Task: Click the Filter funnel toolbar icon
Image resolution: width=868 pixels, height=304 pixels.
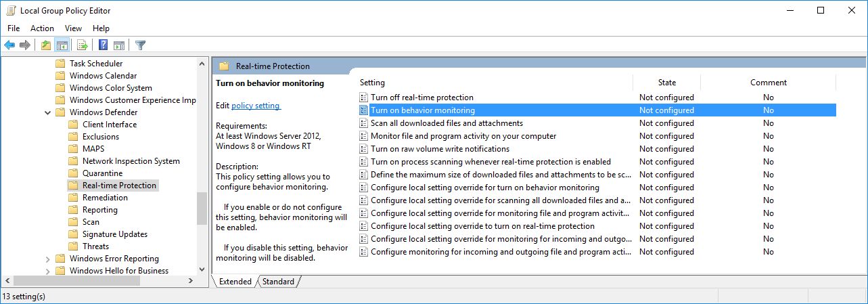Action: click(x=140, y=45)
